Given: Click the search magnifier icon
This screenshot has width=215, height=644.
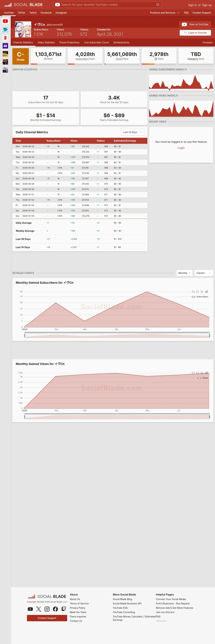Looking at the screenshot, I should pos(158,5).
